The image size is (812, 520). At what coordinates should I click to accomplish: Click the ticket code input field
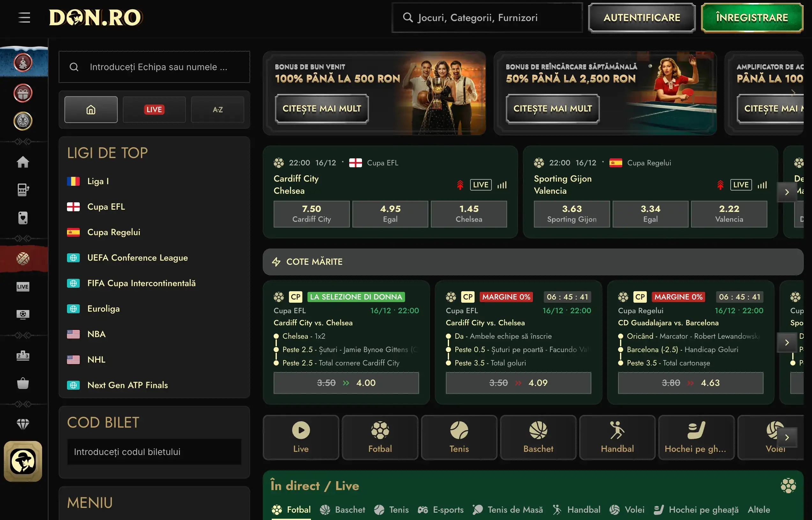[x=154, y=452]
